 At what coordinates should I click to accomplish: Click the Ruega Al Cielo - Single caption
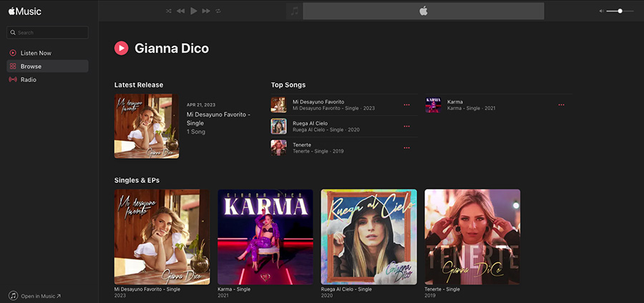coord(346,289)
